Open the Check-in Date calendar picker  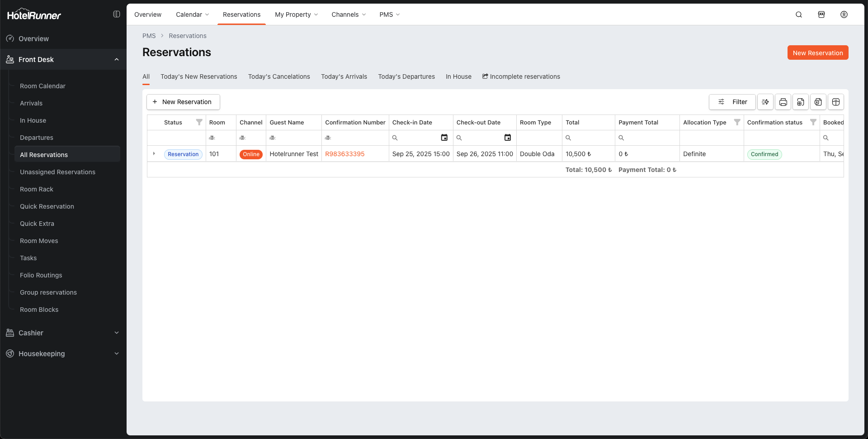tap(444, 138)
